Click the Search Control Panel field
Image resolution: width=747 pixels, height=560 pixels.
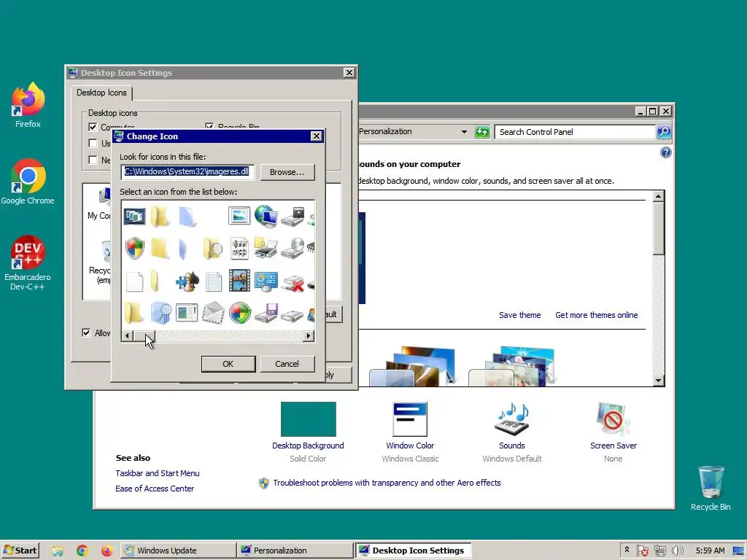click(x=575, y=132)
